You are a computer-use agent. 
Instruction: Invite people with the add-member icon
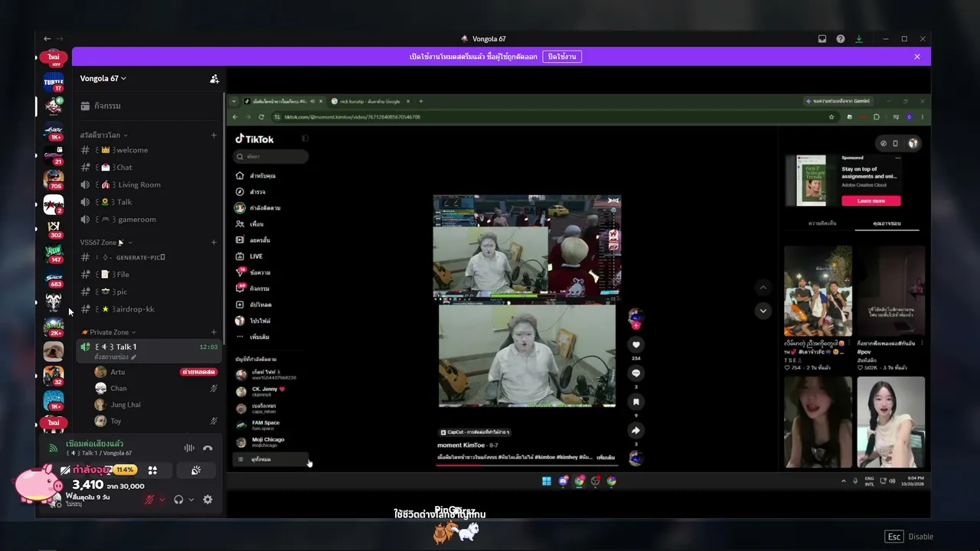214,79
